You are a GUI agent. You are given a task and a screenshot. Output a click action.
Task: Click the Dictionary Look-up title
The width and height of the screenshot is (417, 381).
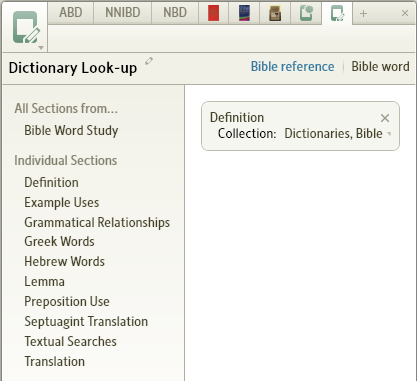(73, 68)
